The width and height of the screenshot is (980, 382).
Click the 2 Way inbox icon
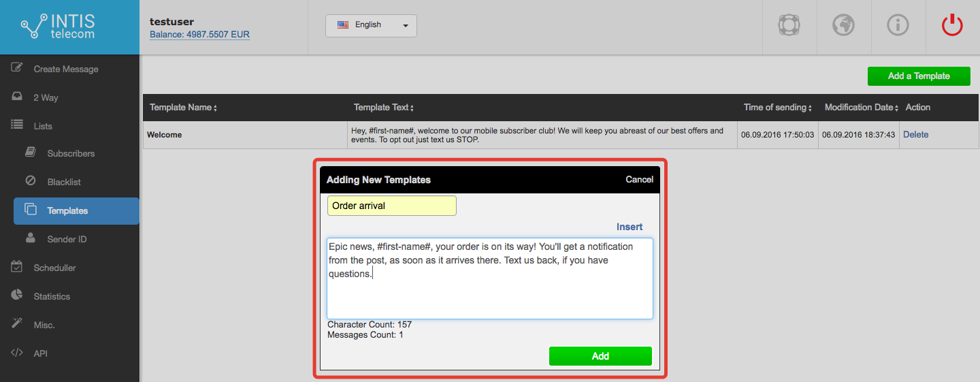[17, 97]
